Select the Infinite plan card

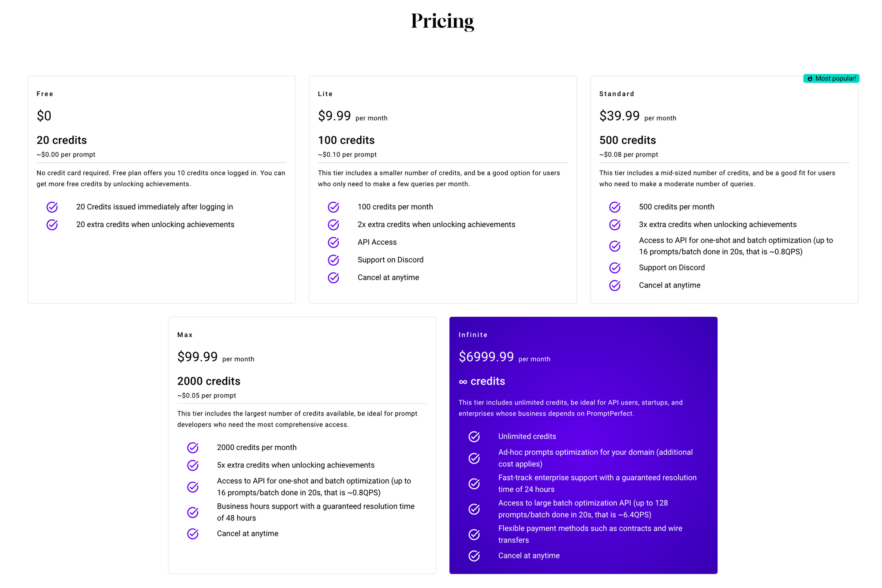tap(583, 445)
